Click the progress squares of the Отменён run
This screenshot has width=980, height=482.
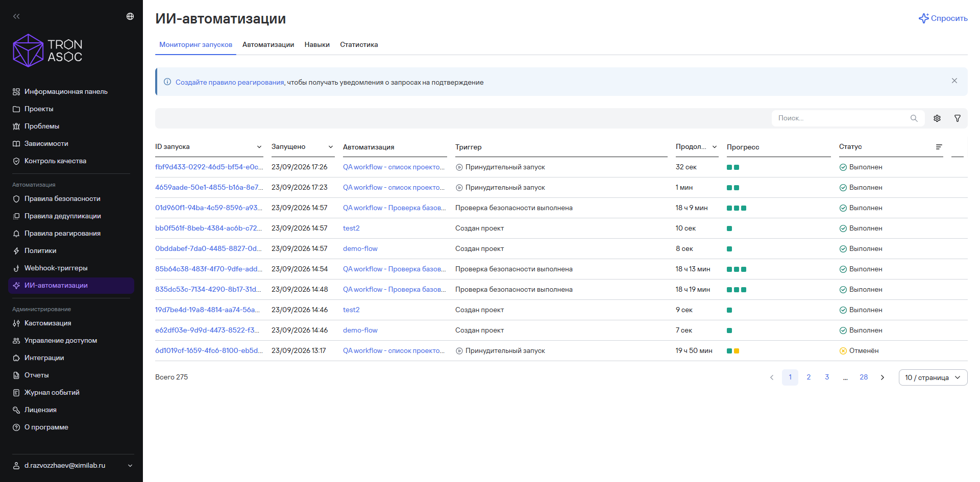(x=733, y=351)
